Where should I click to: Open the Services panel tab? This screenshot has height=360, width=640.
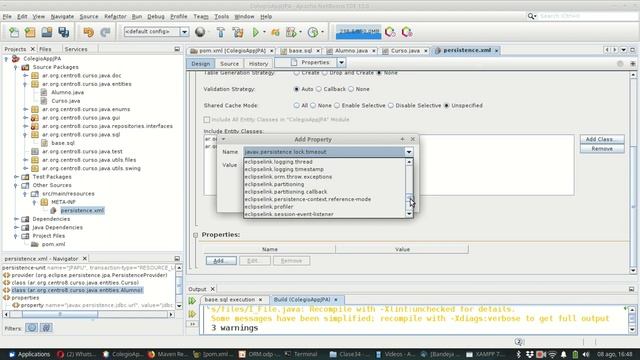(x=76, y=49)
